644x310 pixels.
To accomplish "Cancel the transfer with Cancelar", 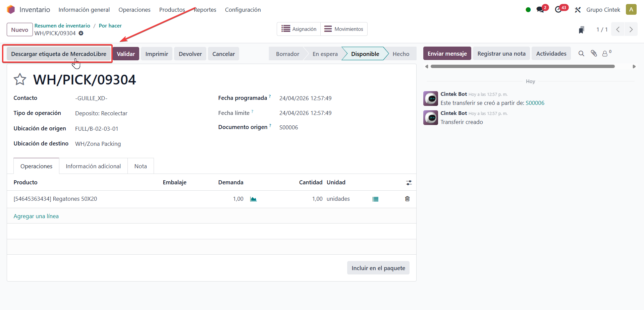I will [223, 54].
